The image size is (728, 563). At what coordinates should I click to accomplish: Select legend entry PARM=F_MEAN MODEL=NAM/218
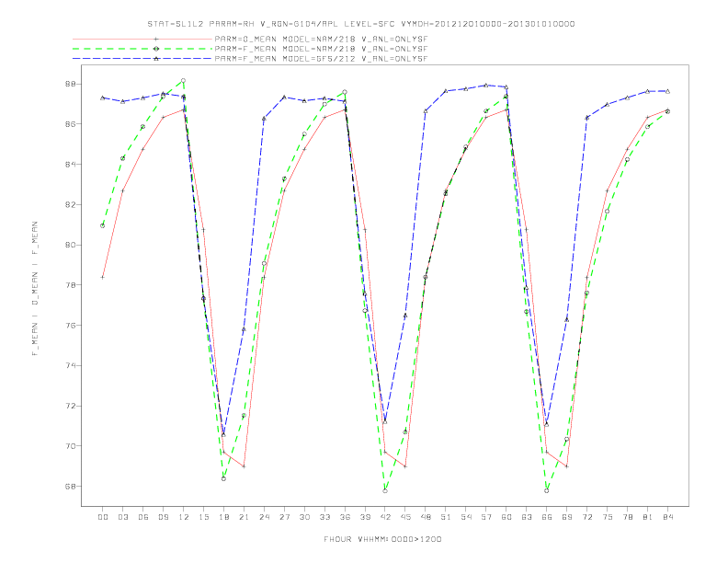321,49
